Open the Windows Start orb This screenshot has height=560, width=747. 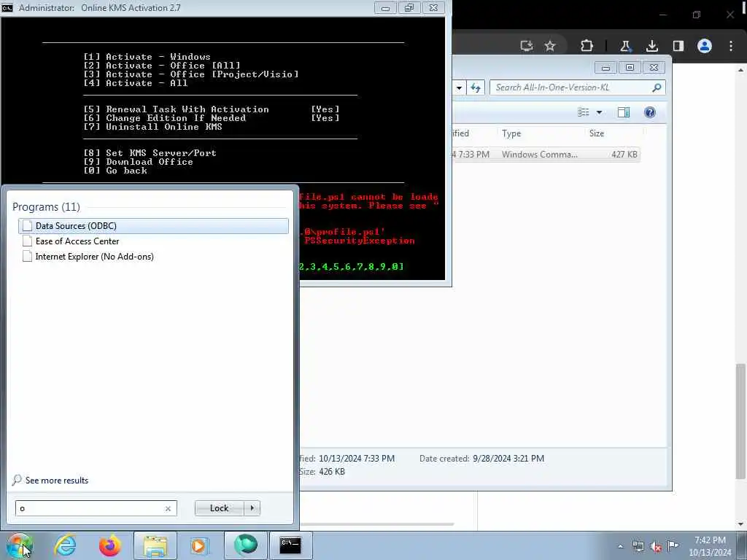tap(20, 545)
